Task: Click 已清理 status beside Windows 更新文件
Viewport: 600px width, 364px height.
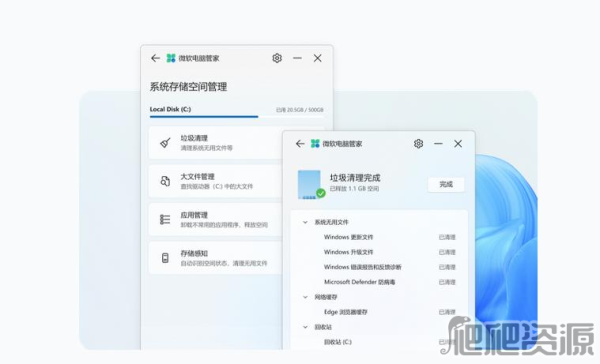Action: 447,237
